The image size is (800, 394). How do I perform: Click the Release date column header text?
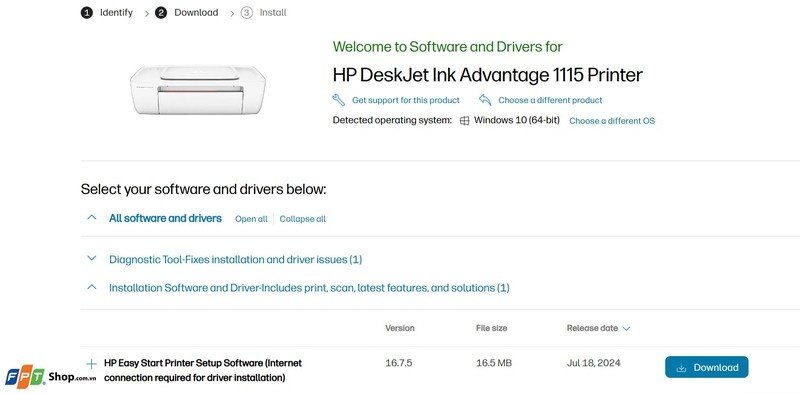592,328
